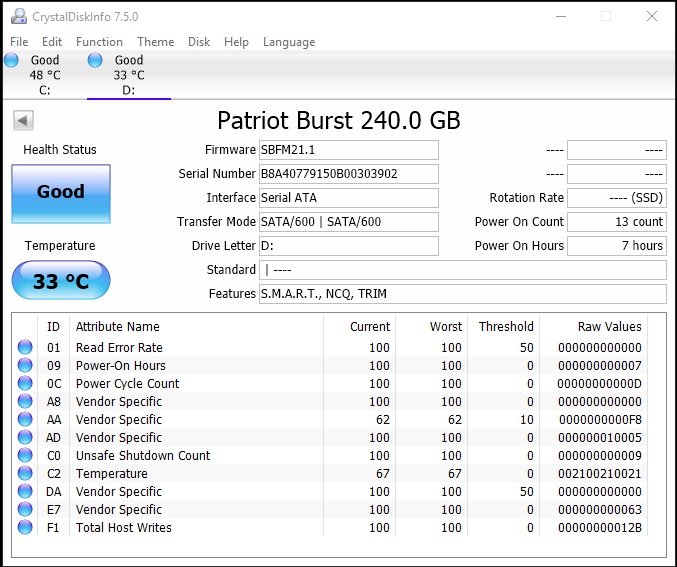
Task: Click the Temperature label above 33 °C
Action: [x=60, y=245]
